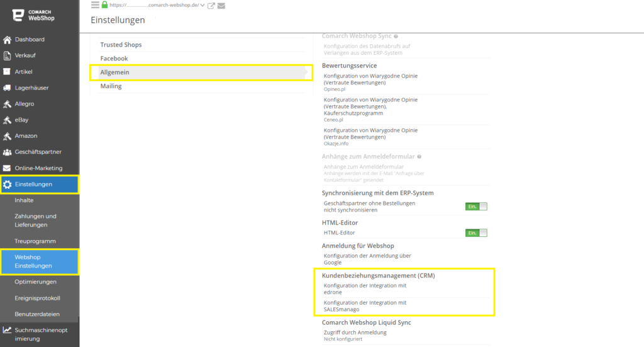Open shop in new window icon
644x347 pixels.
(211, 5)
